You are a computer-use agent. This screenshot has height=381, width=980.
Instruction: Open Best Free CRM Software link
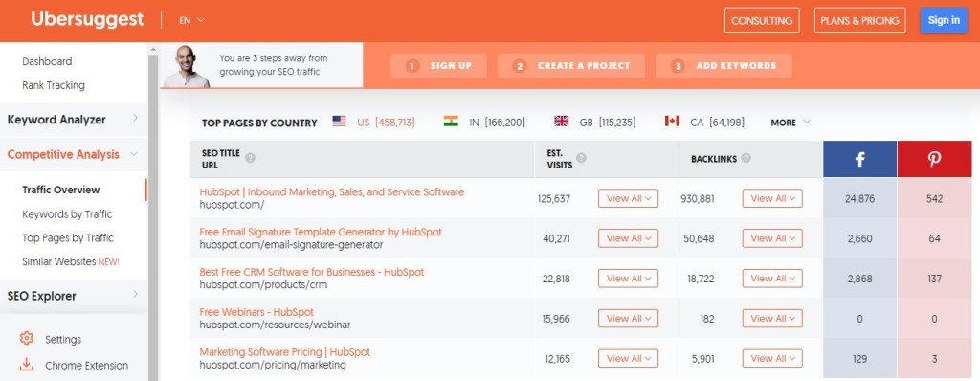click(312, 272)
